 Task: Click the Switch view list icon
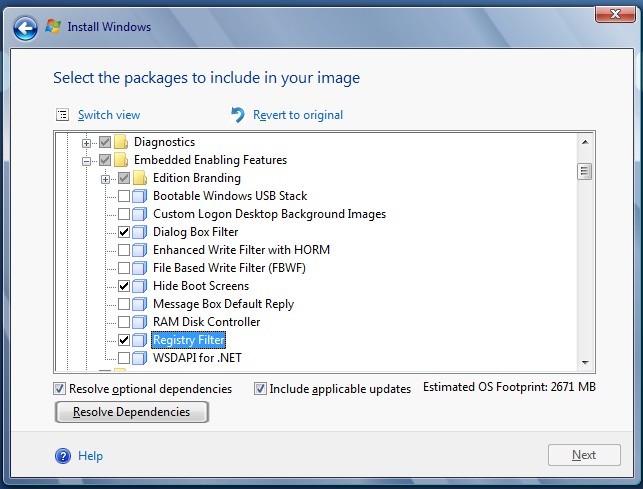62,115
